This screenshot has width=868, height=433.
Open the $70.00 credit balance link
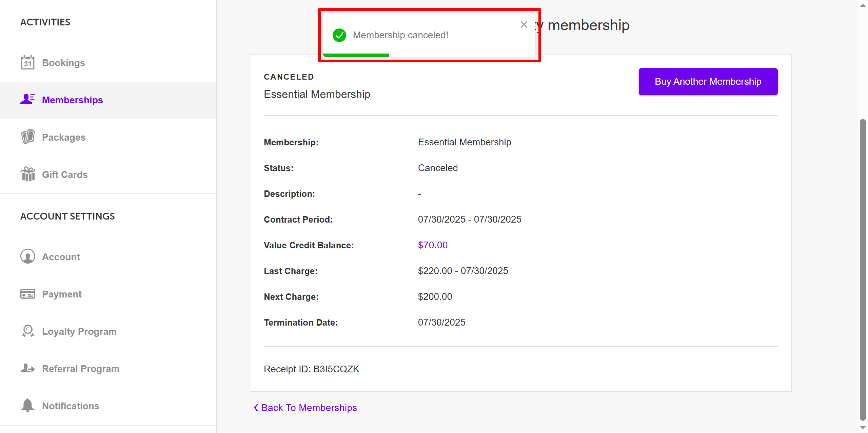(x=432, y=245)
